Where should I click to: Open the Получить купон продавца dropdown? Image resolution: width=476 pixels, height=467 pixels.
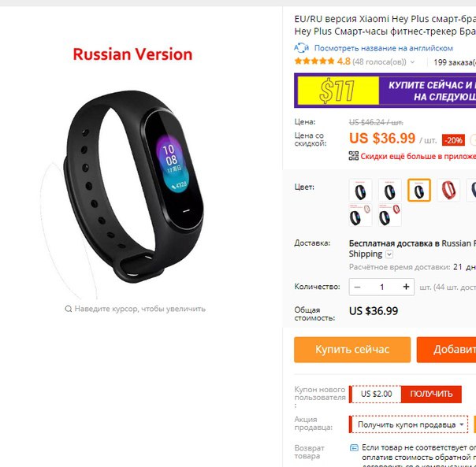pyautogui.click(x=409, y=424)
